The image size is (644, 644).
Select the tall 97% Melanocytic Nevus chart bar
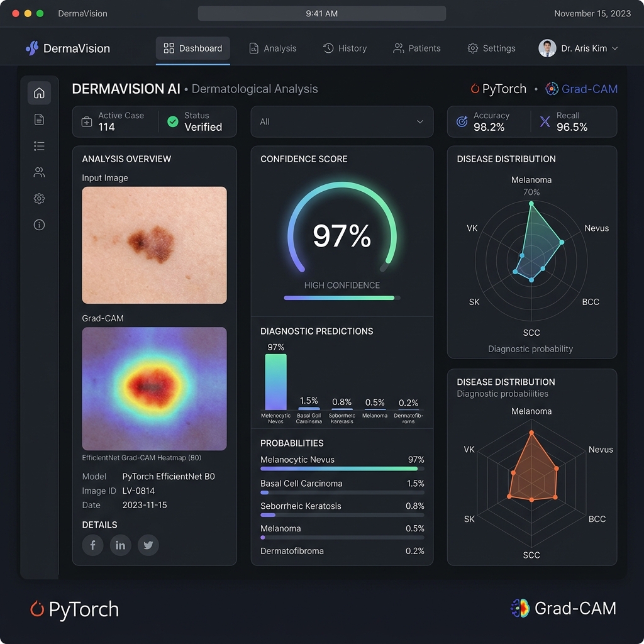pyautogui.click(x=275, y=382)
